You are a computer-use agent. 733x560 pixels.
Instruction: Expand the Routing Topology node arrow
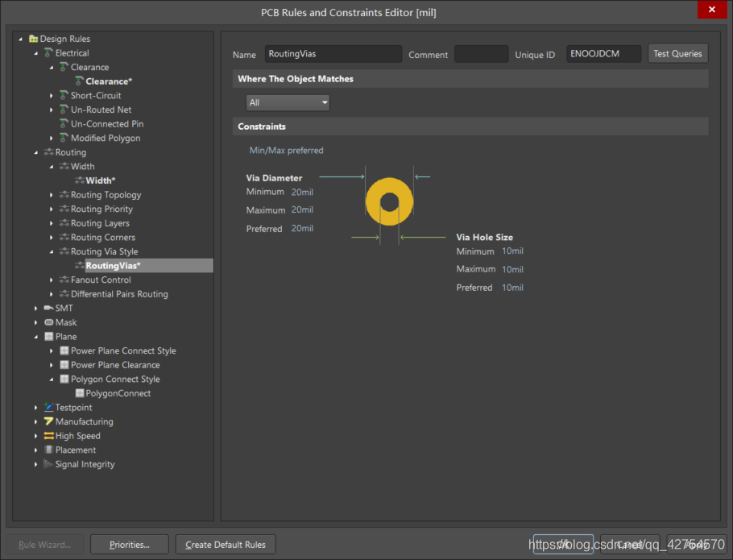[x=52, y=195]
